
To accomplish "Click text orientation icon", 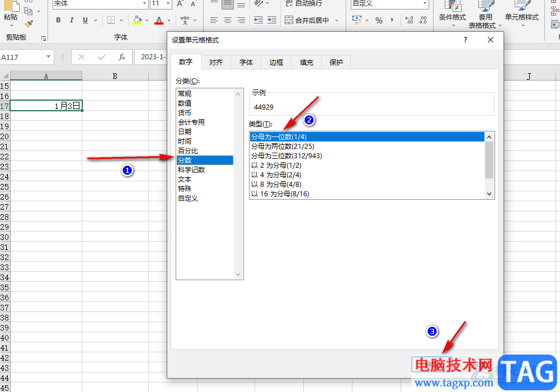I will click(x=258, y=3).
